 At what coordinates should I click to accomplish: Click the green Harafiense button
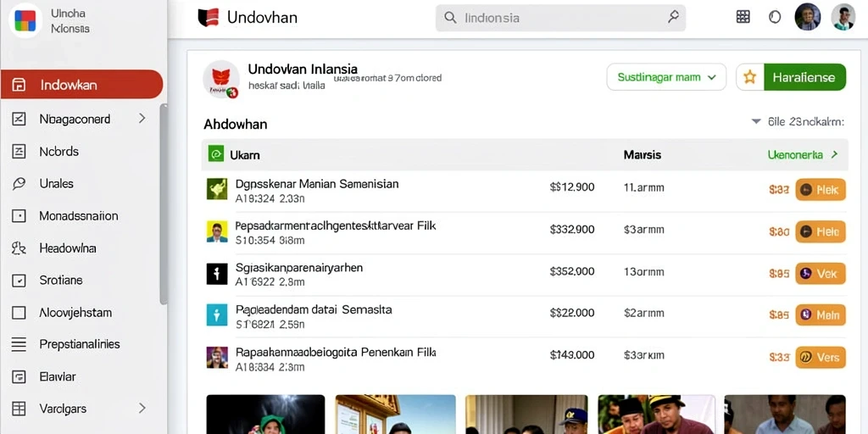click(x=804, y=77)
